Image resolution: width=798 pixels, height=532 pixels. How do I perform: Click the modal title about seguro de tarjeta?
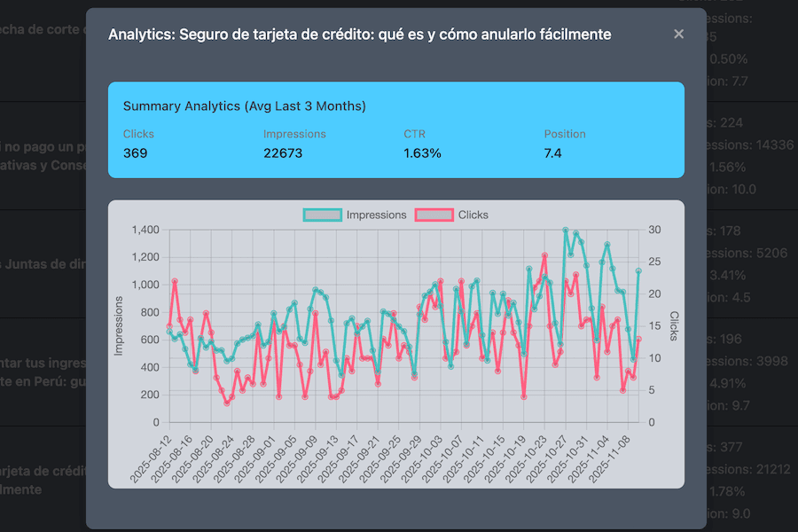(358, 34)
